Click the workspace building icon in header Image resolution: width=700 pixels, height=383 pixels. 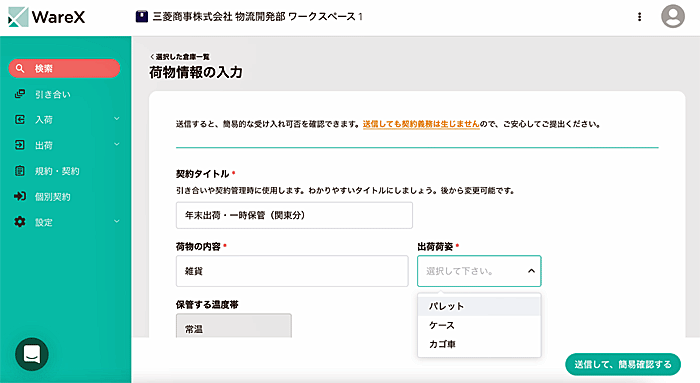tap(142, 17)
